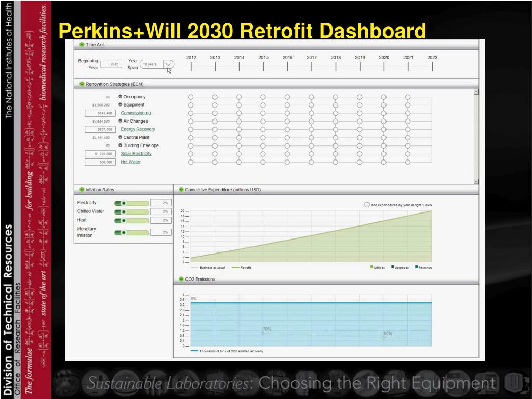
Task: Collapse the CO2 Emissions panel arrow
Action: pyautogui.click(x=181, y=279)
